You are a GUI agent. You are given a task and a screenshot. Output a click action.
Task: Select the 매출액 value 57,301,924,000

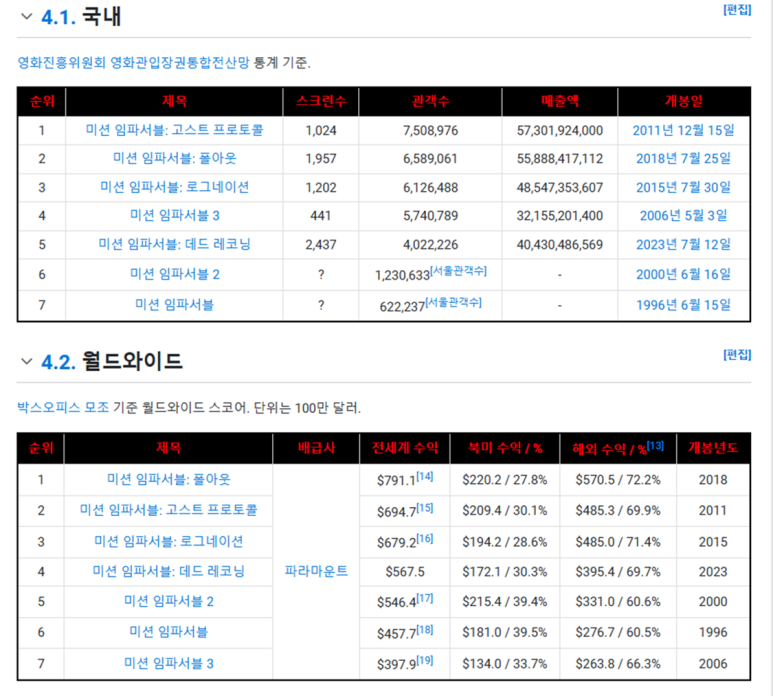[560, 131]
